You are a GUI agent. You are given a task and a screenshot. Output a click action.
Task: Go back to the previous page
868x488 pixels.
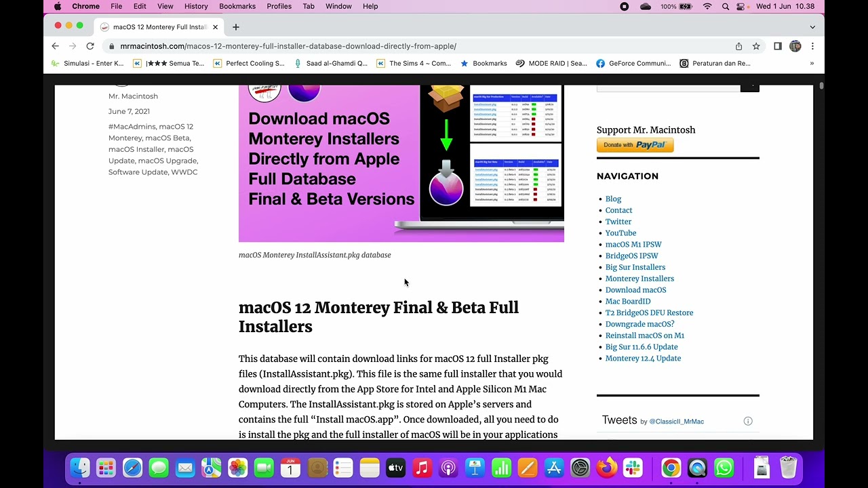pos(56,46)
